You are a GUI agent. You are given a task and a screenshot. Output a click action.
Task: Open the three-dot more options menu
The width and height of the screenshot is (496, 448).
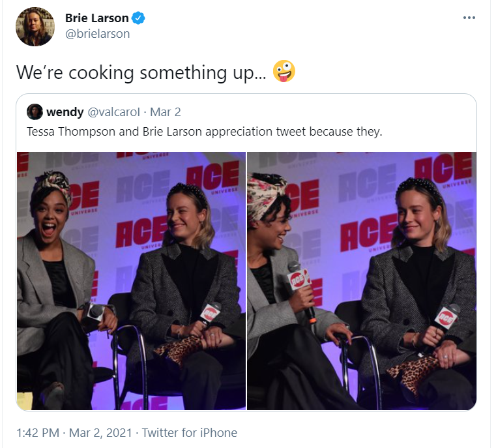[469, 18]
